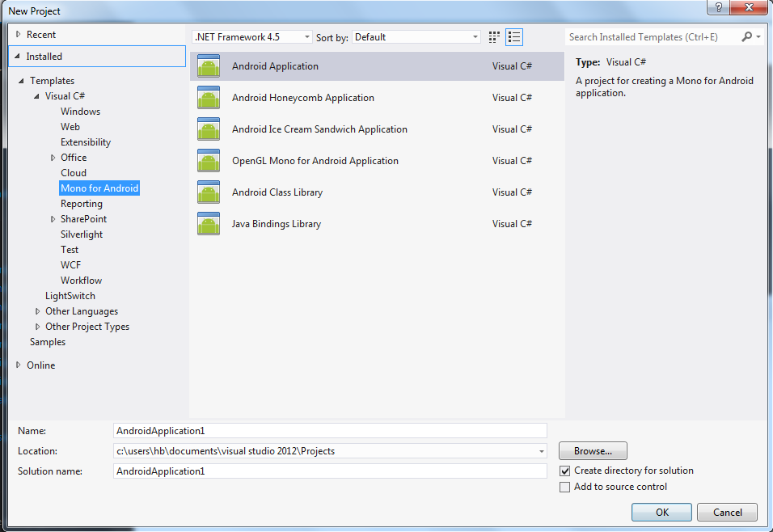The height and width of the screenshot is (532, 773).
Task: Click the Solution name input field
Action: [x=330, y=471]
